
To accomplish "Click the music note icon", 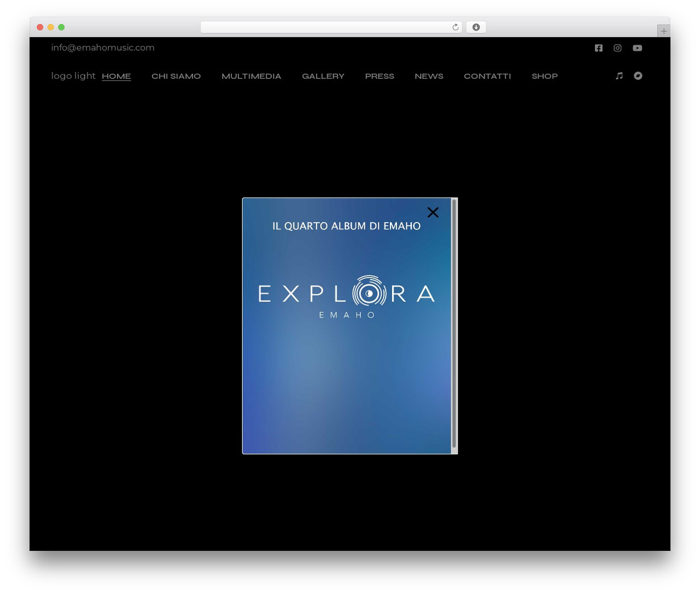I will click(619, 76).
